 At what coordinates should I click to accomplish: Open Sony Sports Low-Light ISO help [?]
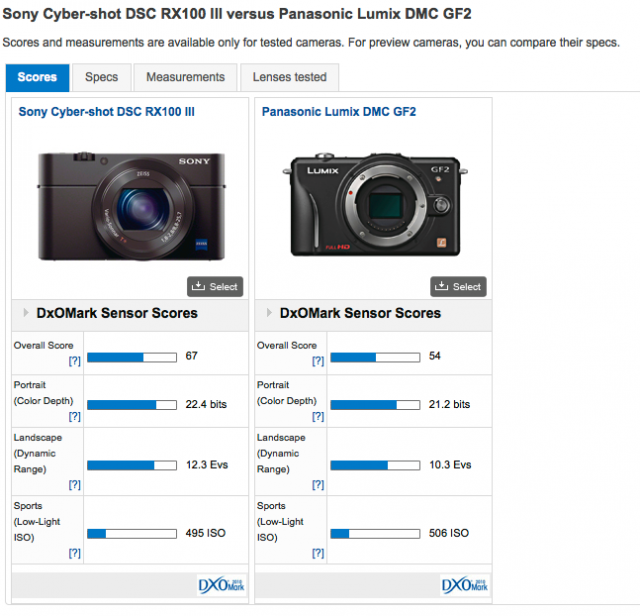coord(74,553)
